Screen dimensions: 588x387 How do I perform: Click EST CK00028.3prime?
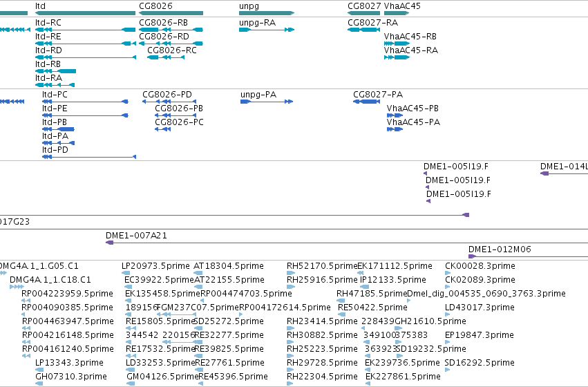(480, 266)
